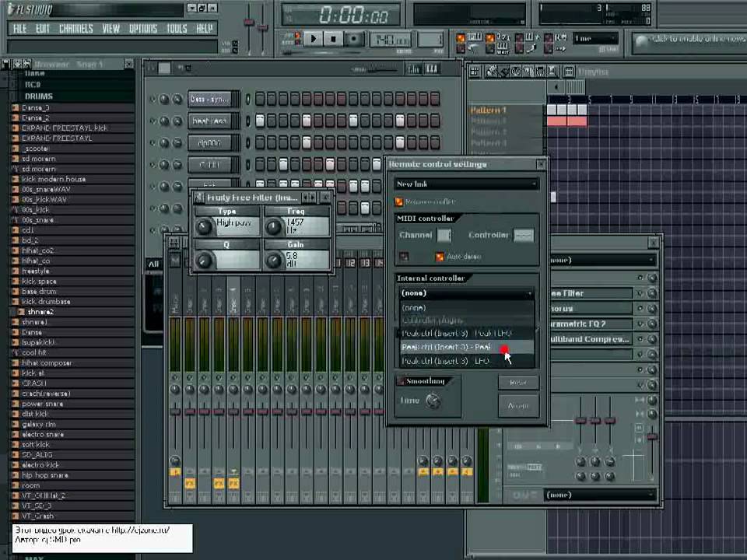747x560 pixels.
Task: Choose Peak ctrl (Insert 3) - Peak + LFO
Action: [466, 334]
